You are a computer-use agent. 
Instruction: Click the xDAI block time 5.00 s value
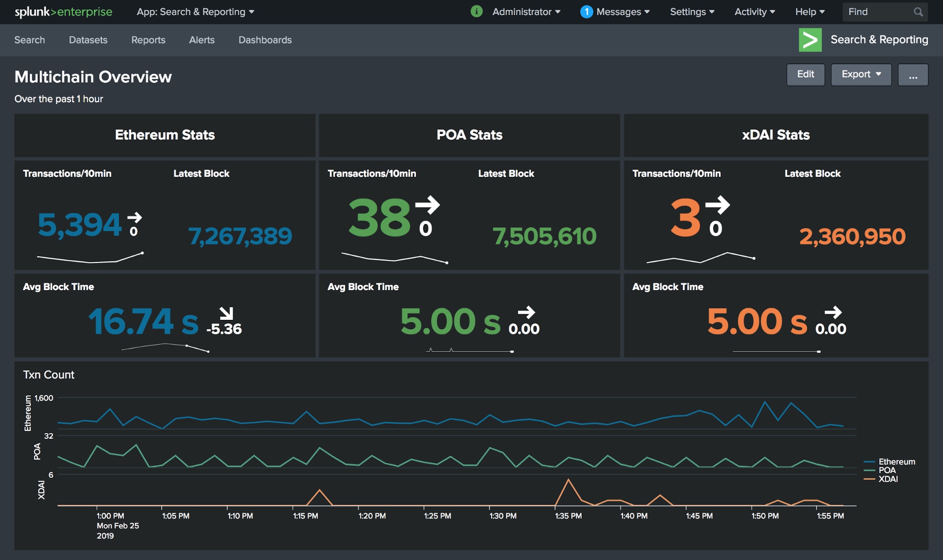[757, 322]
